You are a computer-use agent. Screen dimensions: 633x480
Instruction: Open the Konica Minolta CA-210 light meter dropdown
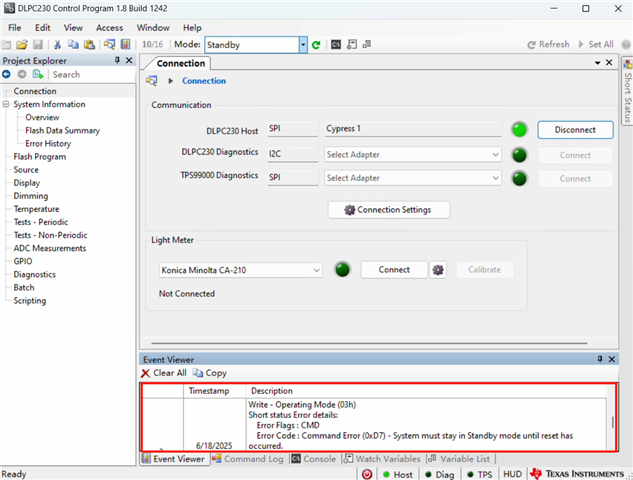point(316,270)
